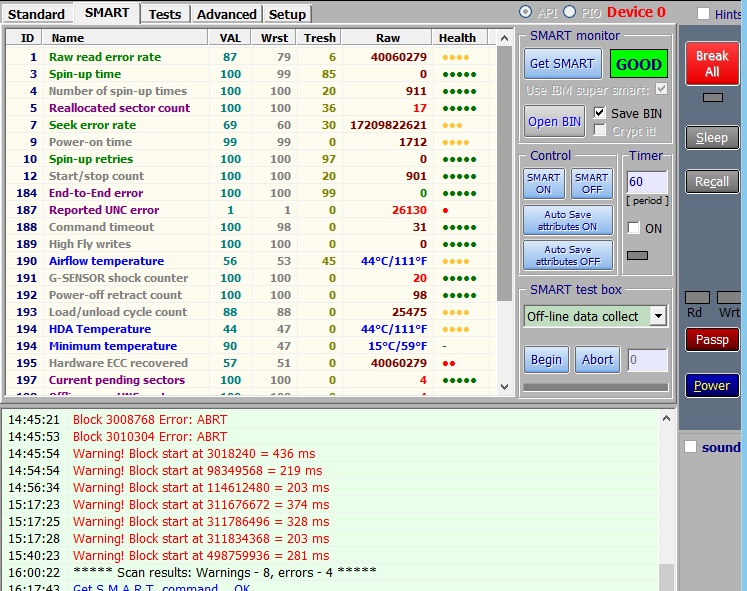The image size is (747, 591).
Task: Enable the timer ON checkbox
Action: [634, 228]
